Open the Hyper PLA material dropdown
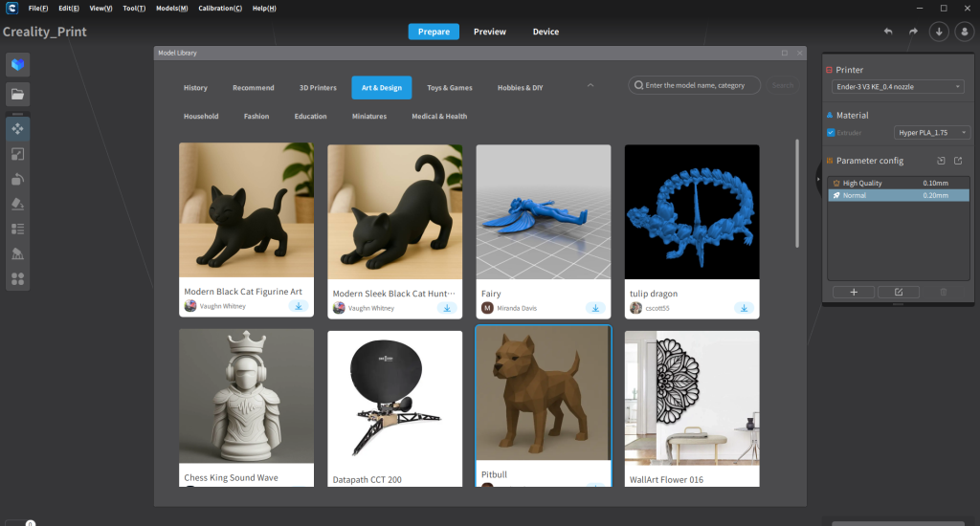This screenshot has height=526, width=980. click(931, 133)
